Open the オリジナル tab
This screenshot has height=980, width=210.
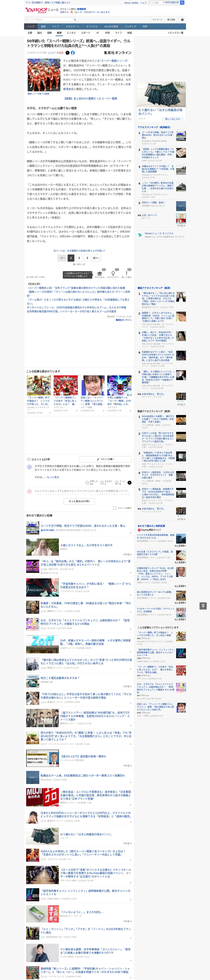coord(92,27)
